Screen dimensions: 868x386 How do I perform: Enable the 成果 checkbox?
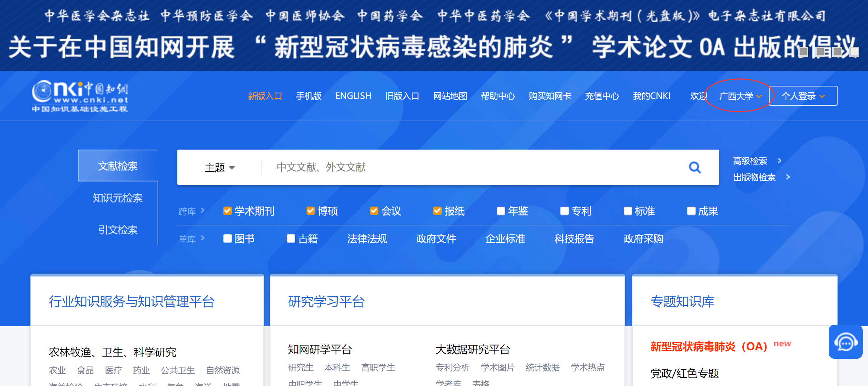[x=691, y=211]
